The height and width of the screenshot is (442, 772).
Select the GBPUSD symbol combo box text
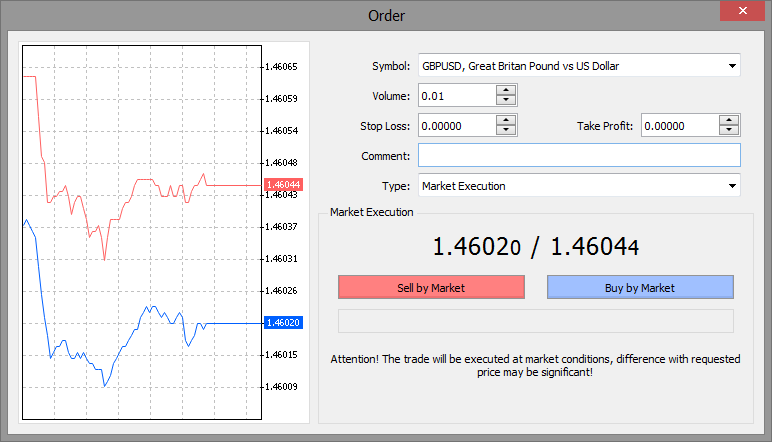tap(520, 66)
